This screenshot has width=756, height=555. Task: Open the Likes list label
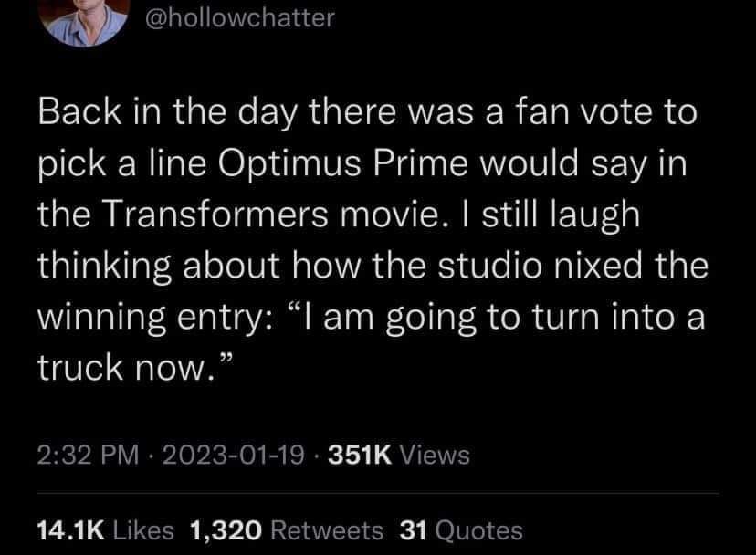[139, 529]
